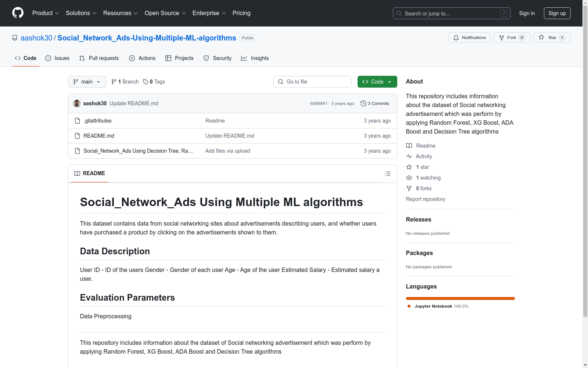Click the Social_Network_Ads notebook file icon

(77, 151)
